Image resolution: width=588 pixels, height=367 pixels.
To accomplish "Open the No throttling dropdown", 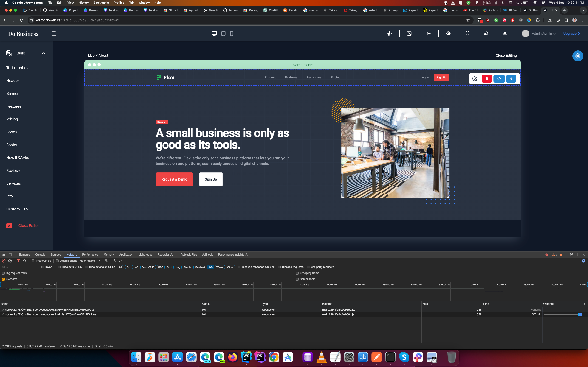I will 90,261.
